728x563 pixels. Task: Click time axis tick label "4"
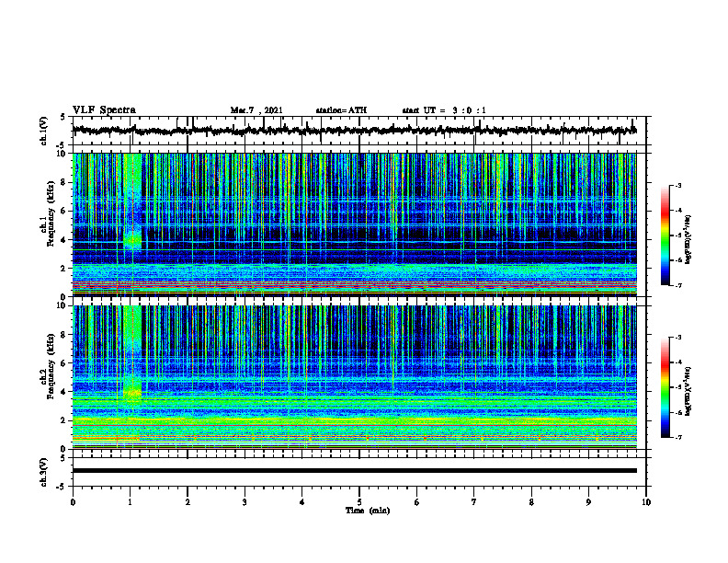pos(302,502)
